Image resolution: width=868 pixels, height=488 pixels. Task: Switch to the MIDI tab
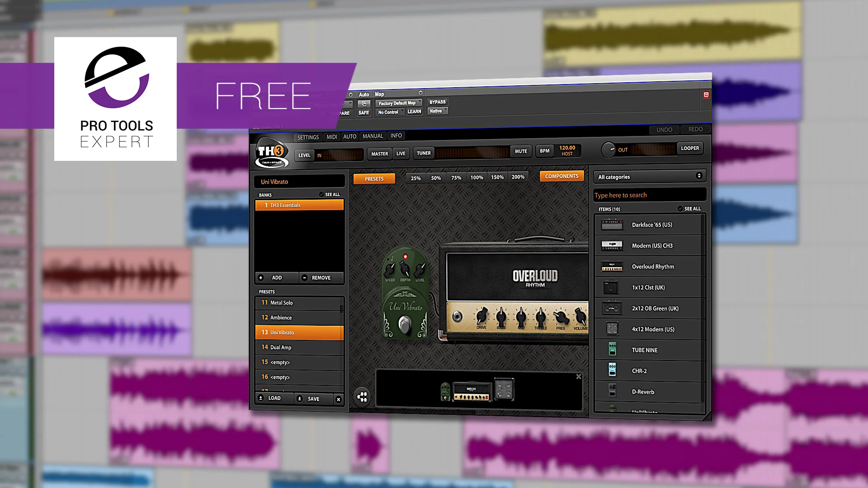pyautogui.click(x=332, y=137)
